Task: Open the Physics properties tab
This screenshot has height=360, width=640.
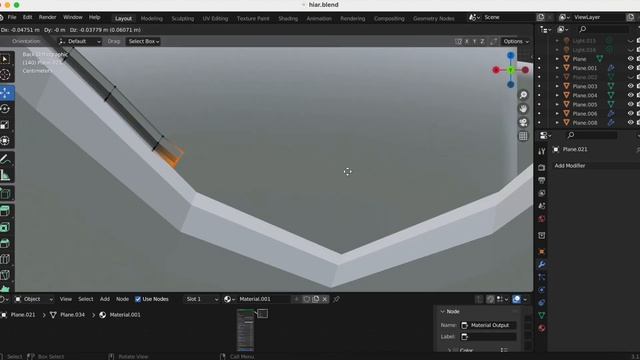Action: pyautogui.click(x=542, y=290)
